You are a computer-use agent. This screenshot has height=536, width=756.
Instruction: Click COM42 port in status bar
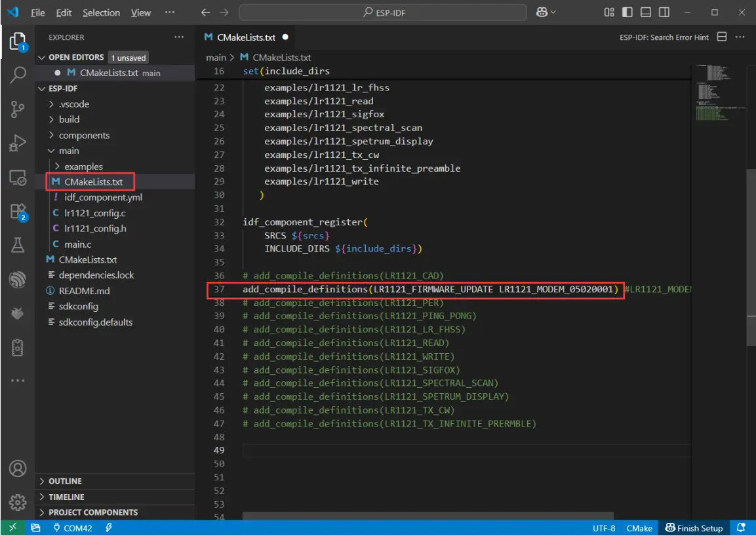coord(72,528)
